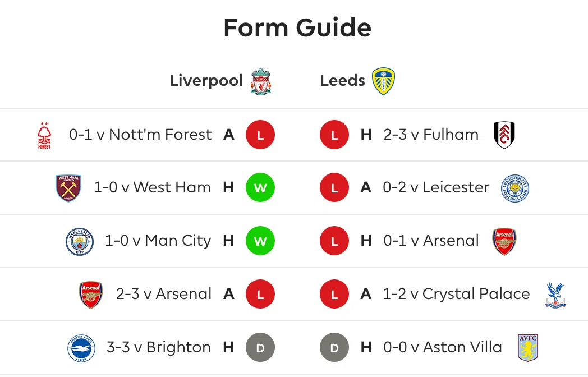Open the Nottingham Forest crest icon

[44, 135]
